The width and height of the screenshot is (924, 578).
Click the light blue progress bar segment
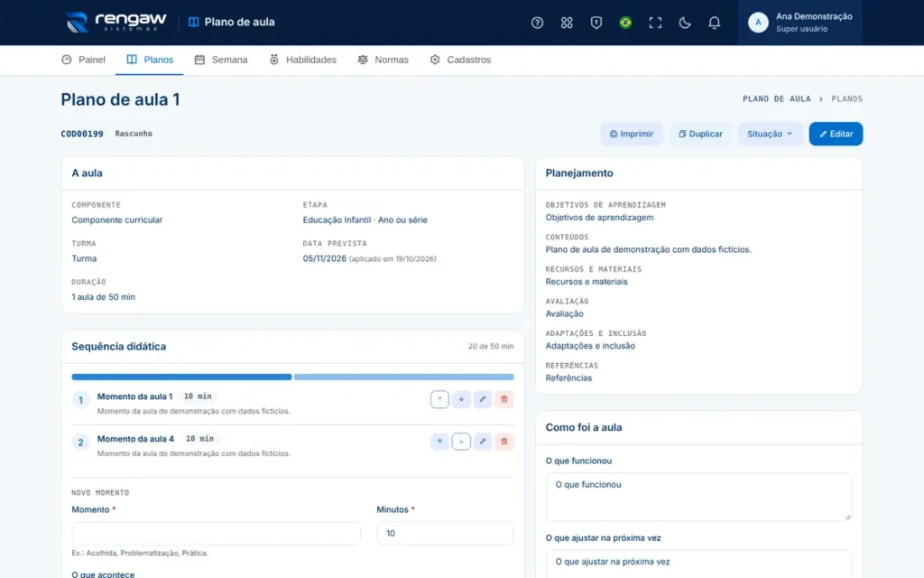tap(403, 377)
